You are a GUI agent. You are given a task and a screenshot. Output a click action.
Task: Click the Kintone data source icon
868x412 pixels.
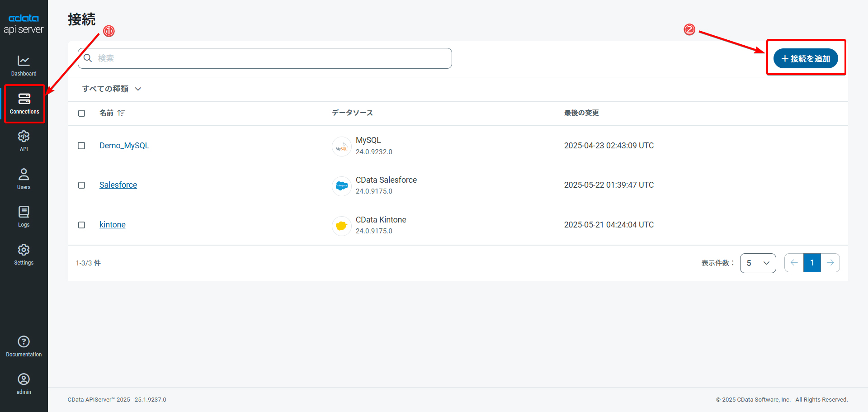click(x=342, y=226)
